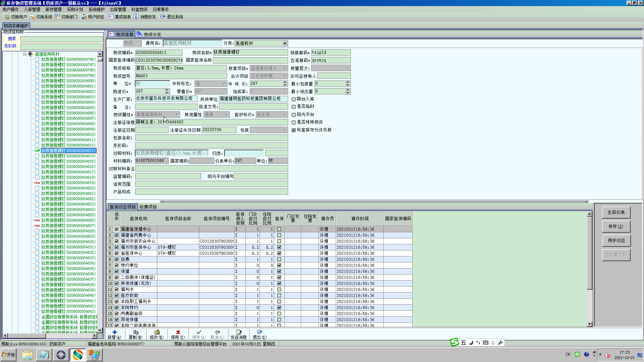Click the 同步对应 button
Screen dimensions: 644x362
point(616,241)
